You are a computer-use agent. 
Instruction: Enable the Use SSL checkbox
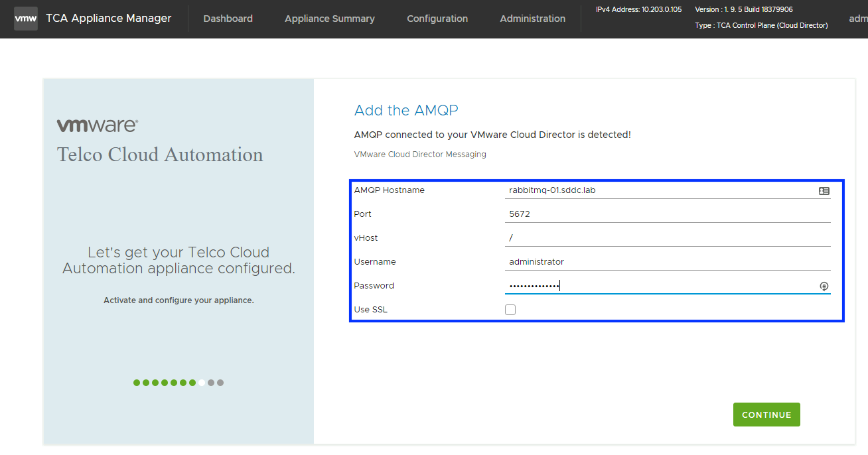[x=510, y=310]
